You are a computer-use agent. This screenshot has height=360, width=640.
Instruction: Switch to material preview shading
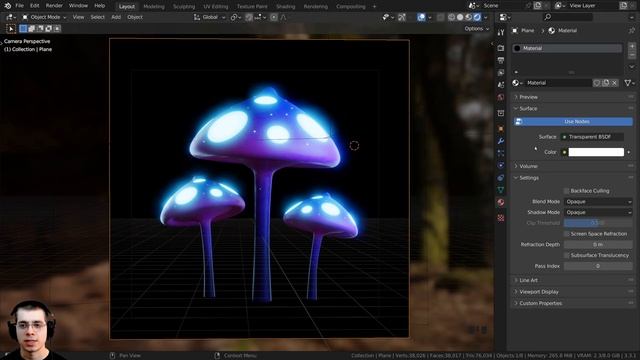469,17
